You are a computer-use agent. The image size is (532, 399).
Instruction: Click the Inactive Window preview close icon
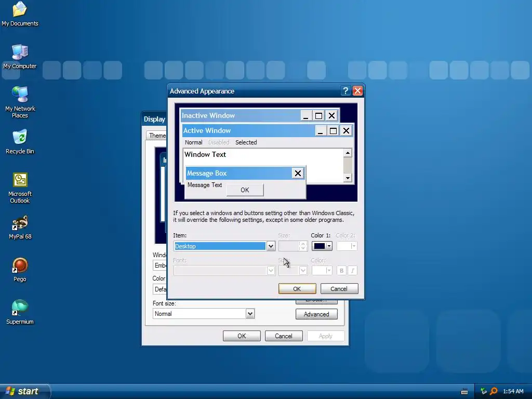331,116
